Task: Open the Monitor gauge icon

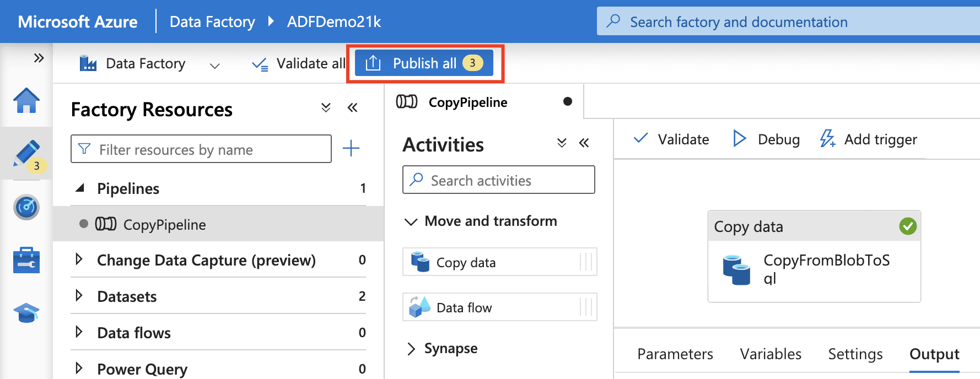Action: click(x=26, y=207)
